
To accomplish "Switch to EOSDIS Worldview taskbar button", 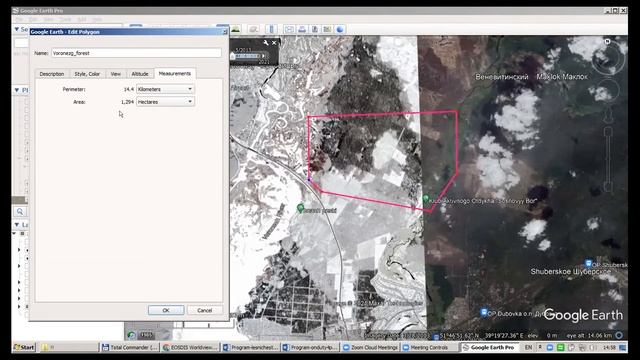I will [x=190, y=347].
